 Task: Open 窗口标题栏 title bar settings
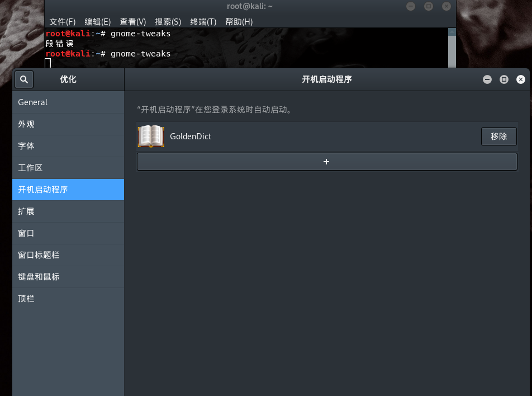(x=68, y=255)
